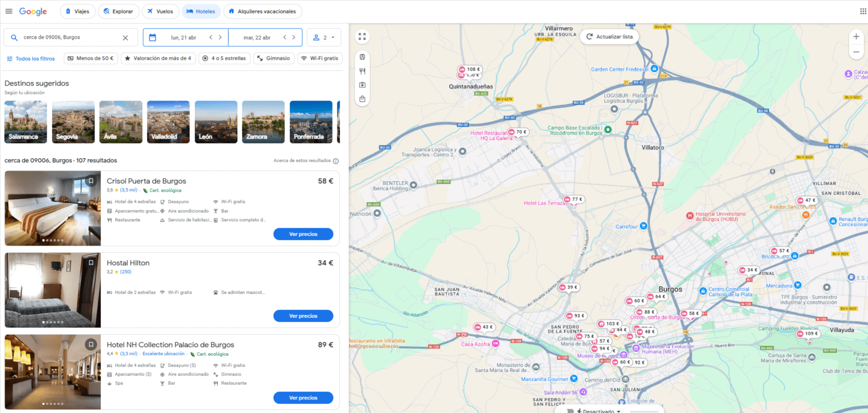Move check-out date to next day
The width and height of the screenshot is (868, 413).
coord(294,37)
